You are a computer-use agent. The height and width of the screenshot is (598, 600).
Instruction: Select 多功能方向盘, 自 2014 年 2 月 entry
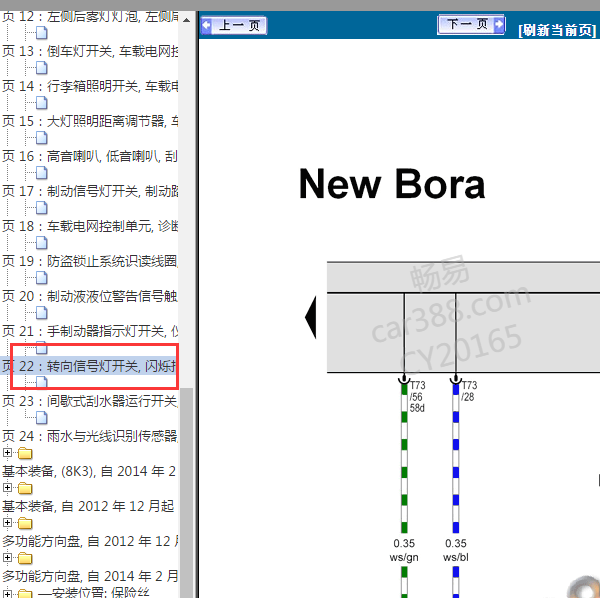click(x=90, y=576)
